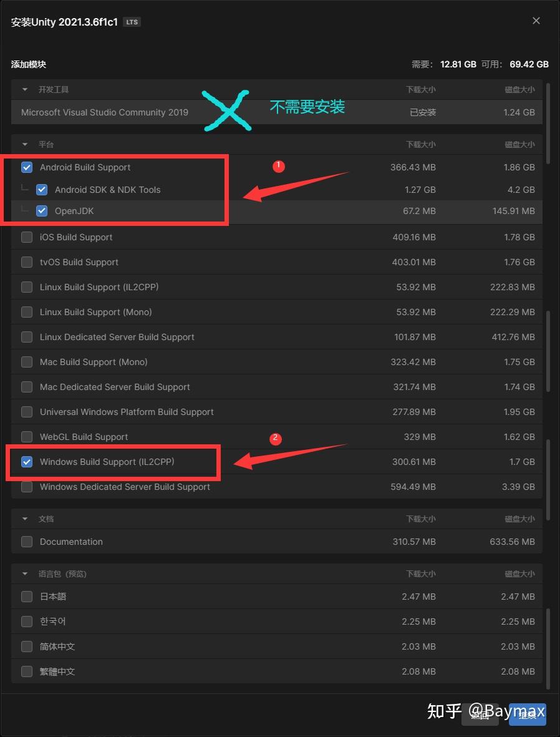This screenshot has height=737, width=560.
Task: Click the 安装Unity 2021.3.6f1c1 title
Action: pos(64,22)
